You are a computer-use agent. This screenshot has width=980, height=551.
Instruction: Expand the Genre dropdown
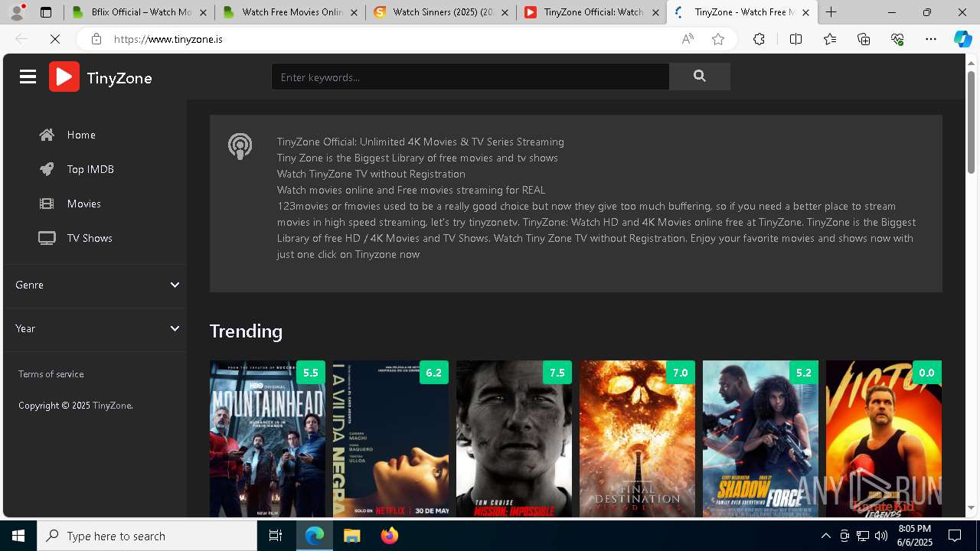click(x=95, y=285)
